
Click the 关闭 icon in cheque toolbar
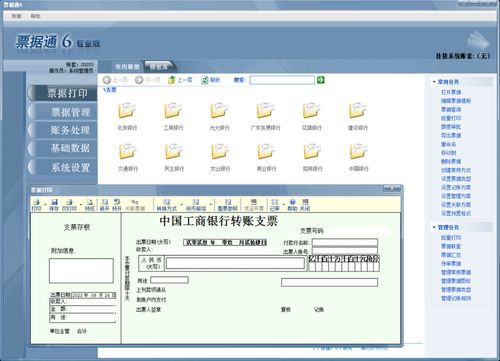(x=305, y=202)
